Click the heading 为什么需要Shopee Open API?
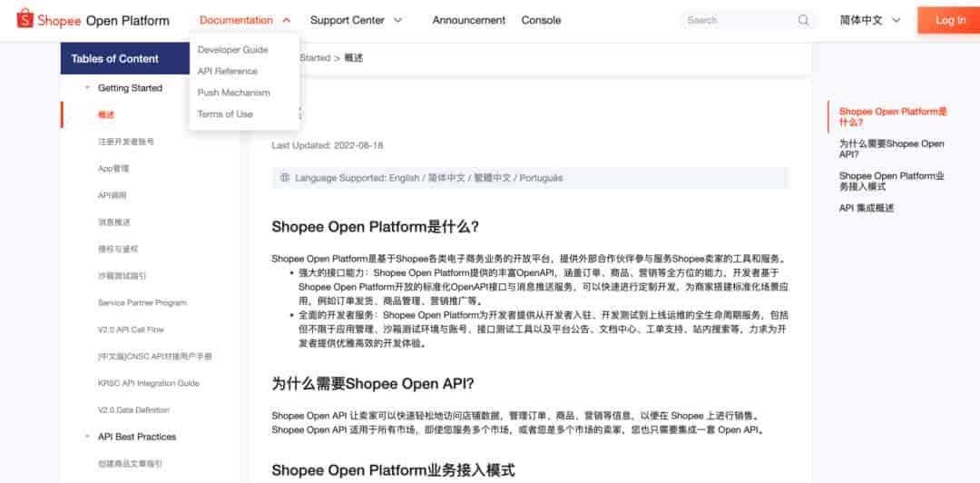Screen dimensions: 980x483 (373, 383)
